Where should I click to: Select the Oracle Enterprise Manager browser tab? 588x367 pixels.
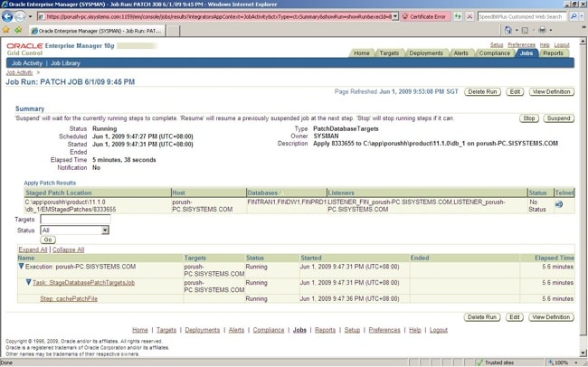point(97,31)
